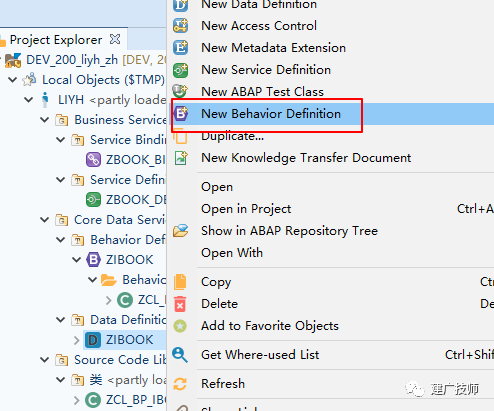
Task: Collapse the Service Definitions node
Action: tap(61, 180)
